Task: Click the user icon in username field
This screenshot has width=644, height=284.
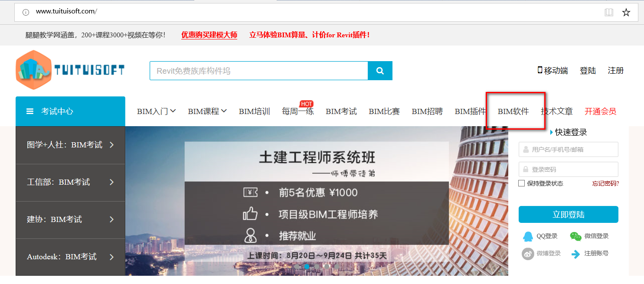Action: 526,150
